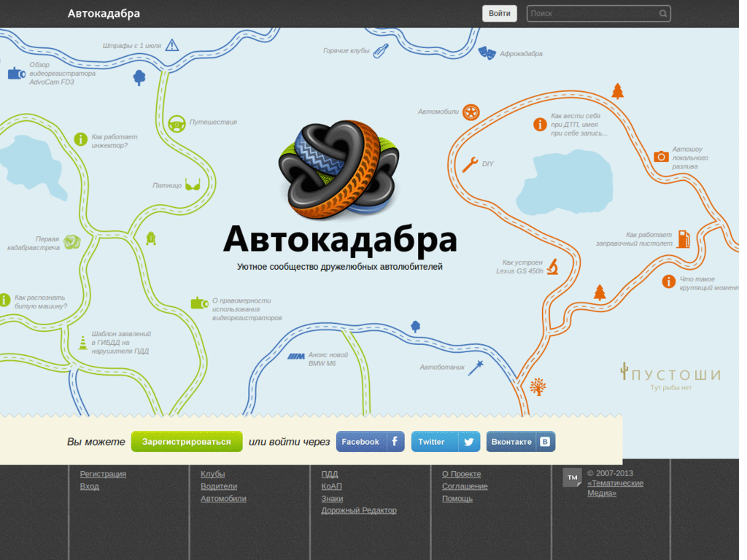Click the traffic cone icon by Шаблон заявлений
The height and width of the screenshot is (560, 747).
coord(83,343)
